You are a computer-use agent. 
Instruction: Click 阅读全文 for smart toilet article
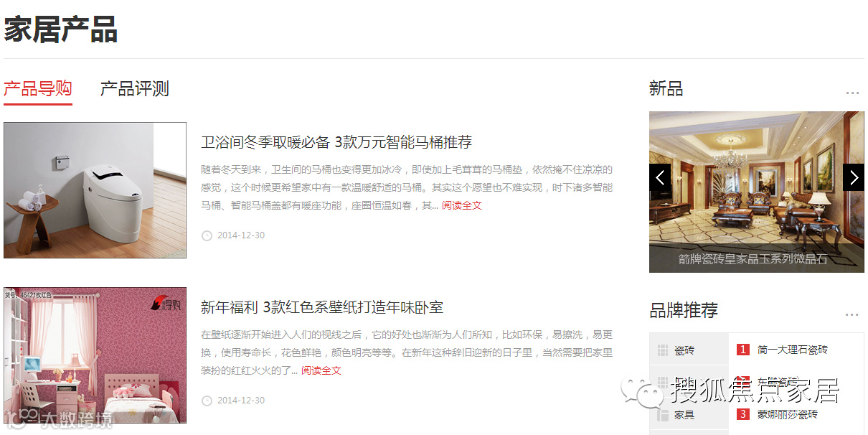pyautogui.click(x=462, y=205)
